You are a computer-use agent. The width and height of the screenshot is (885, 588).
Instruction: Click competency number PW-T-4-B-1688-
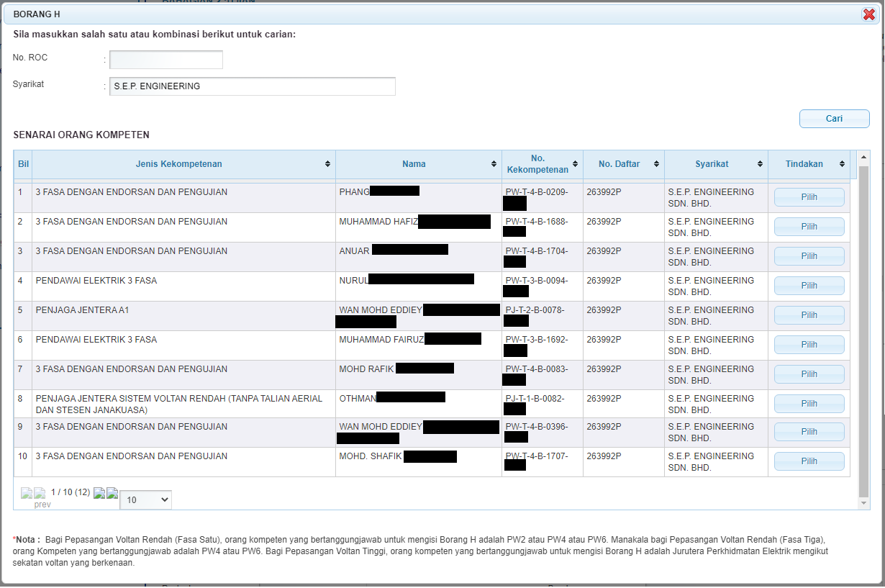click(x=537, y=222)
